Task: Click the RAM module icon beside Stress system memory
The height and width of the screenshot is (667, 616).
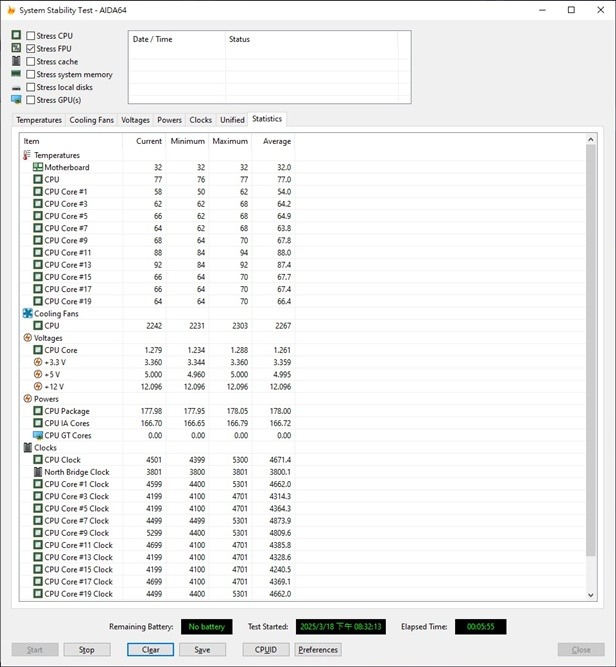Action: [16, 74]
